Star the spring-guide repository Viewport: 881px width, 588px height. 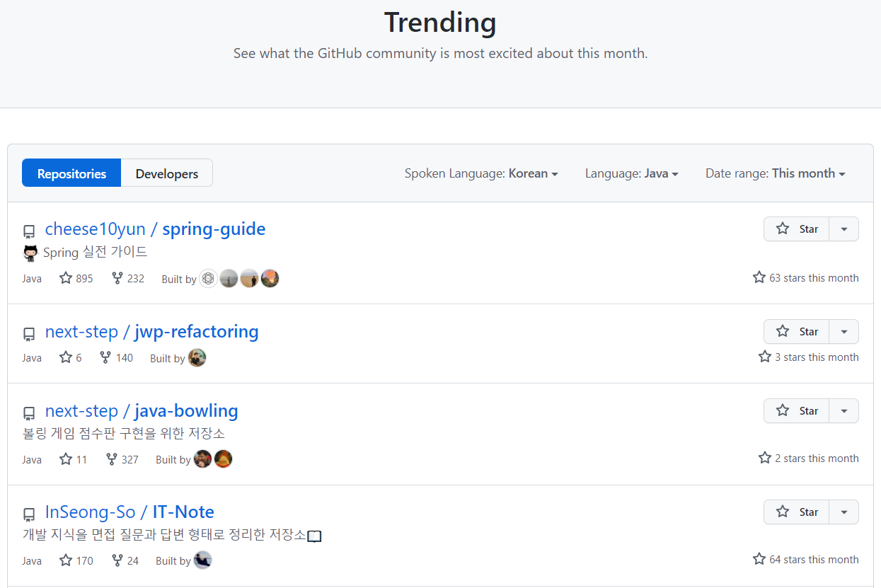pos(797,229)
